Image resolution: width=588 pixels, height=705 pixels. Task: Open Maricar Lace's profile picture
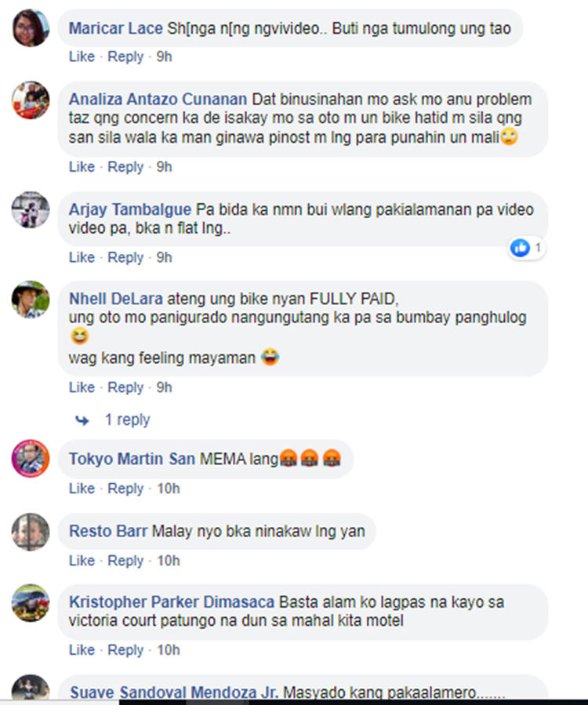[x=31, y=28]
